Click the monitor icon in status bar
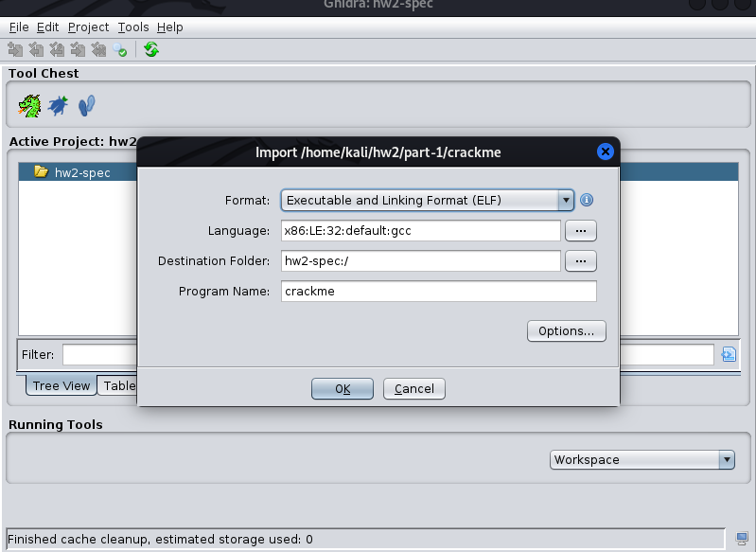The width and height of the screenshot is (756, 552). 742,539
